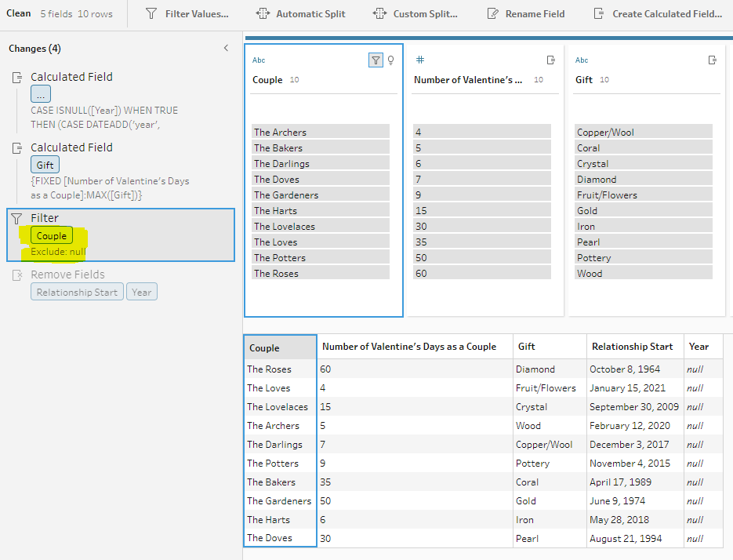Click Abc data type icon on Gift field
The image size is (733, 560).
[582, 60]
